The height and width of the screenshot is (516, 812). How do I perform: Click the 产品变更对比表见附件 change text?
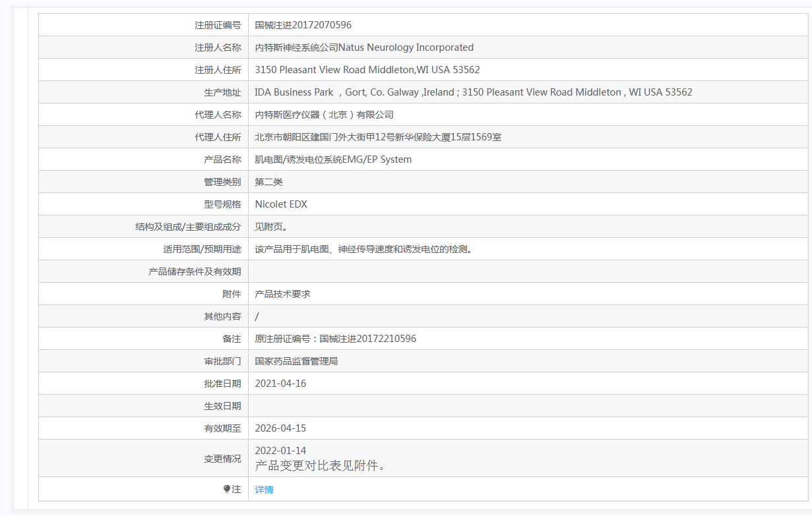[x=320, y=465]
